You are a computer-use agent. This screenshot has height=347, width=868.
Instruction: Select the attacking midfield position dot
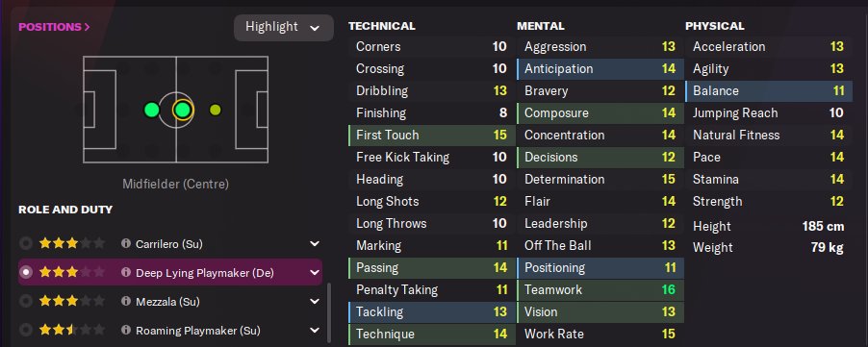click(x=216, y=110)
